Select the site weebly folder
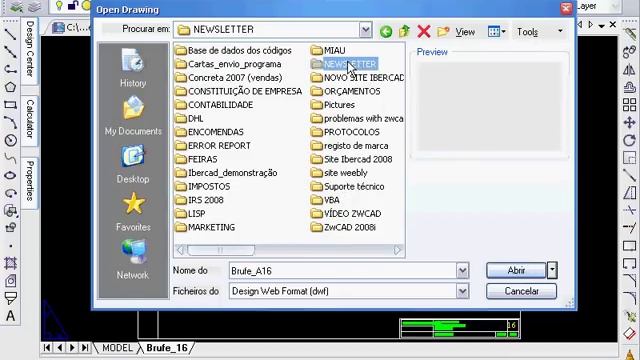 pyautogui.click(x=339, y=173)
